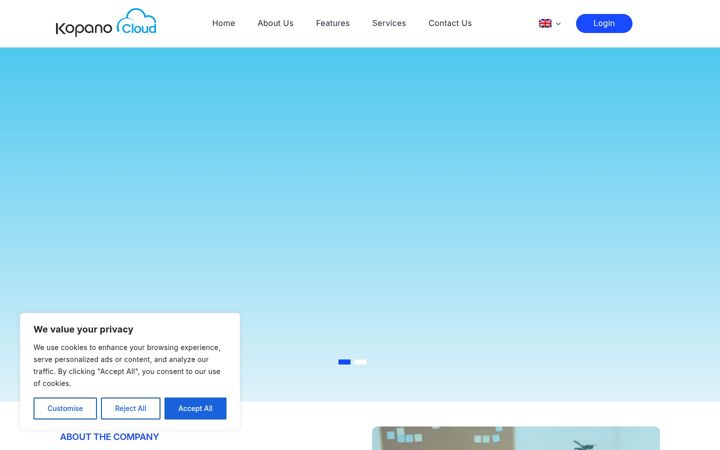Click Customise in the cookie banner
The width and height of the screenshot is (720, 450).
tap(65, 408)
